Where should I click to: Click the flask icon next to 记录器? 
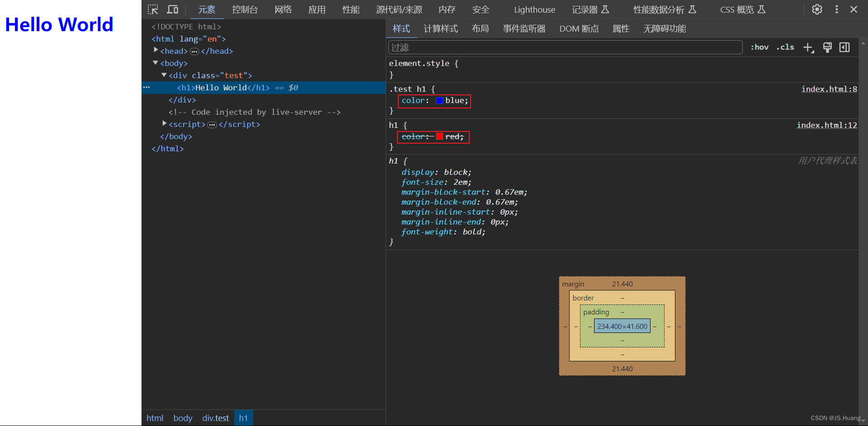[x=605, y=9]
